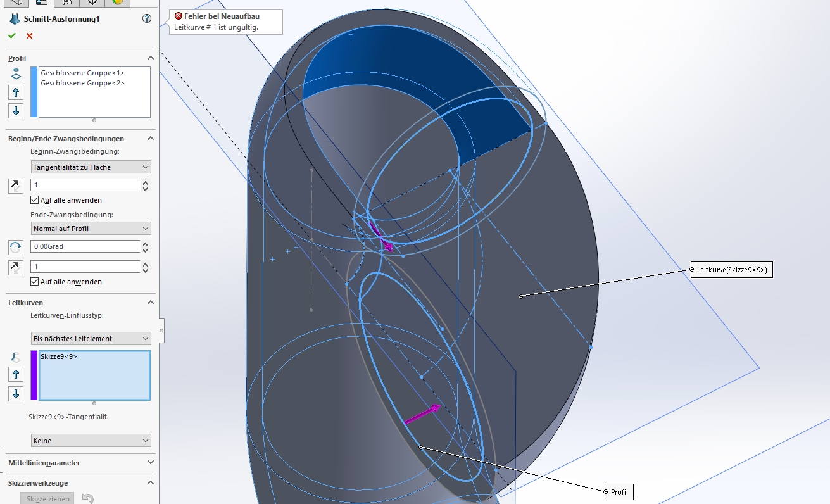Click the profile selection icon beside Profil list
Image resolution: width=830 pixels, height=504 pixels.
[x=16, y=74]
